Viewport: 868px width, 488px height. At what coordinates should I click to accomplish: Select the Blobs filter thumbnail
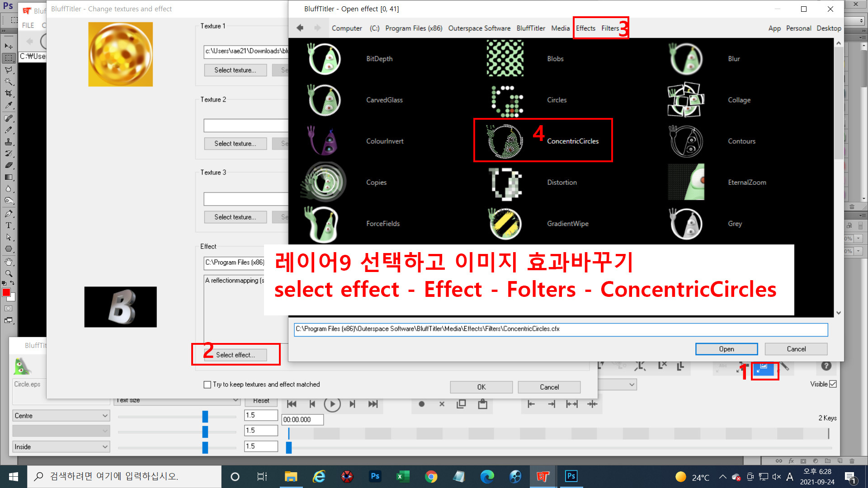coord(505,58)
